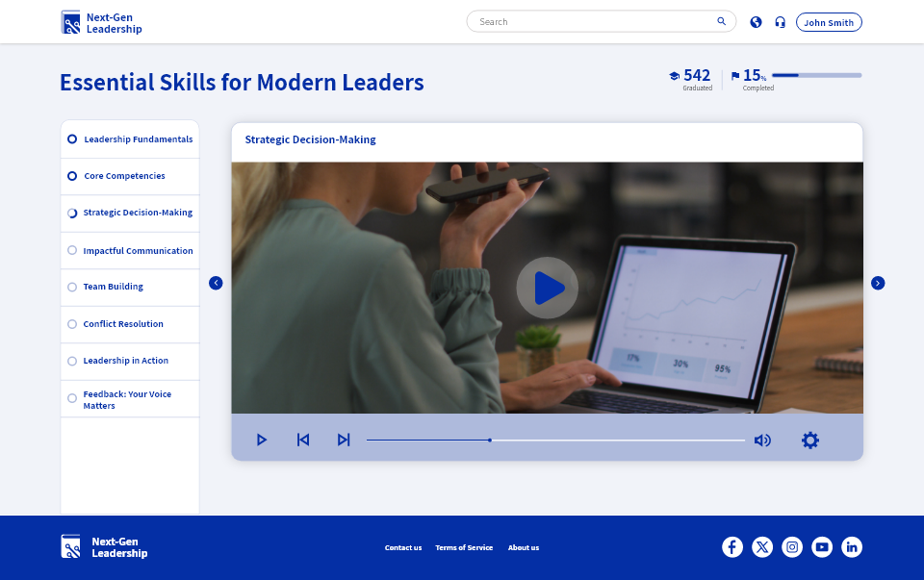The image size is (924, 580).
Task: Visit the LinkedIn profile icon
Action: click(852, 547)
